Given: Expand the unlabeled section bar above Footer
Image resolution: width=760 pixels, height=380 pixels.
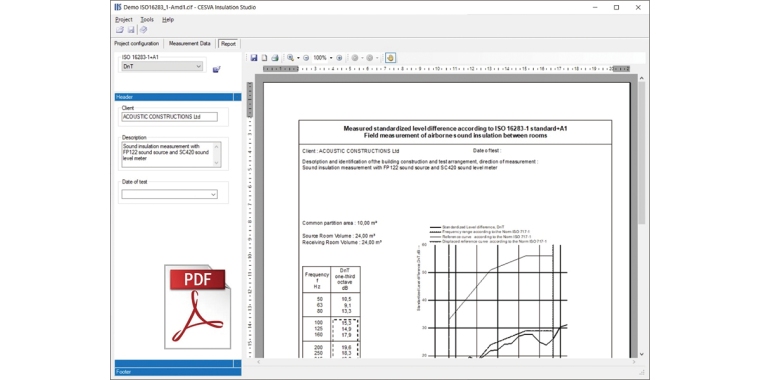Looking at the screenshot, I should 178,364.
